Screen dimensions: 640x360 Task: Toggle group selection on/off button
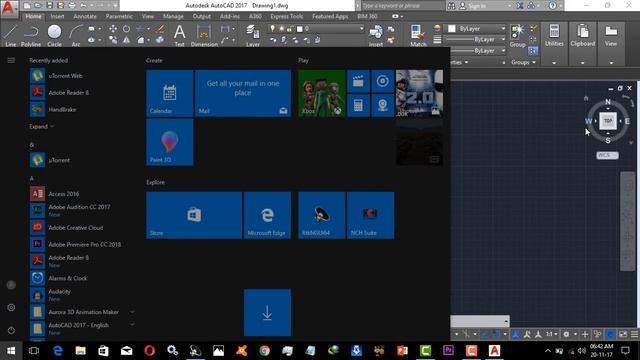click(533, 51)
